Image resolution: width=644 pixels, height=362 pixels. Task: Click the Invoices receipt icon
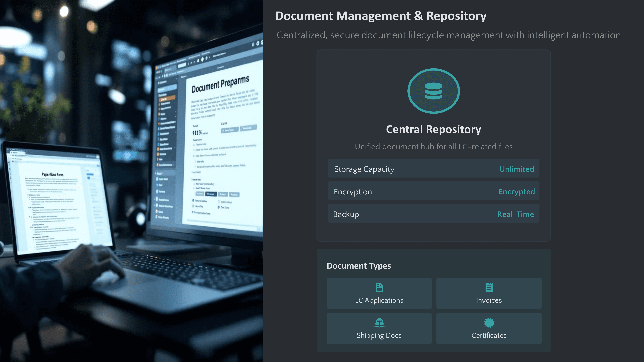[x=489, y=288]
